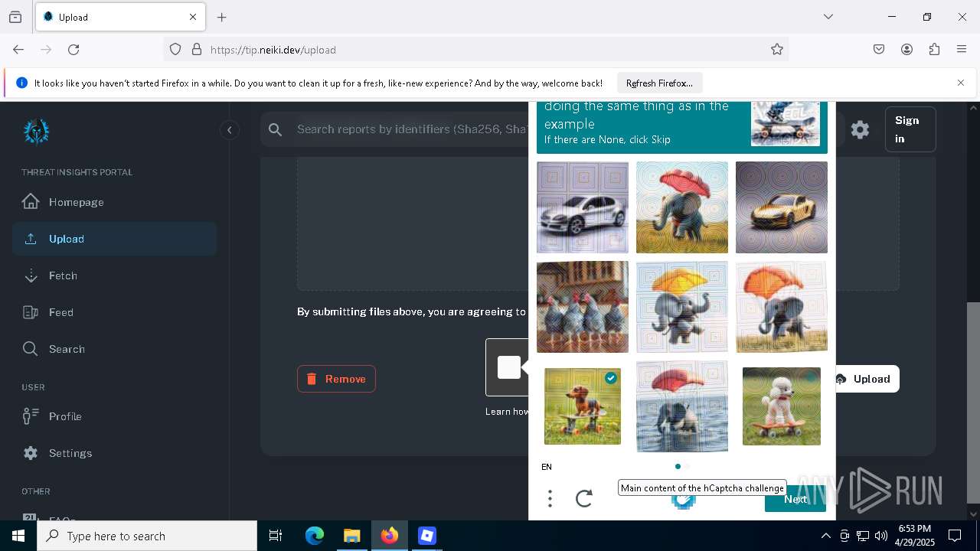The height and width of the screenshot is (551, 980).
Task: Click the Sign in button
Action: click(x=910, y=129)
